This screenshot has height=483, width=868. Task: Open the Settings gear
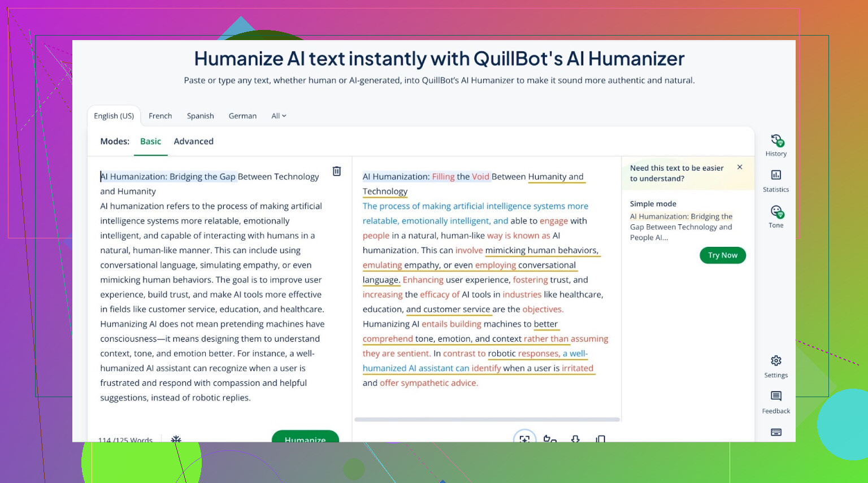point(776,366)
